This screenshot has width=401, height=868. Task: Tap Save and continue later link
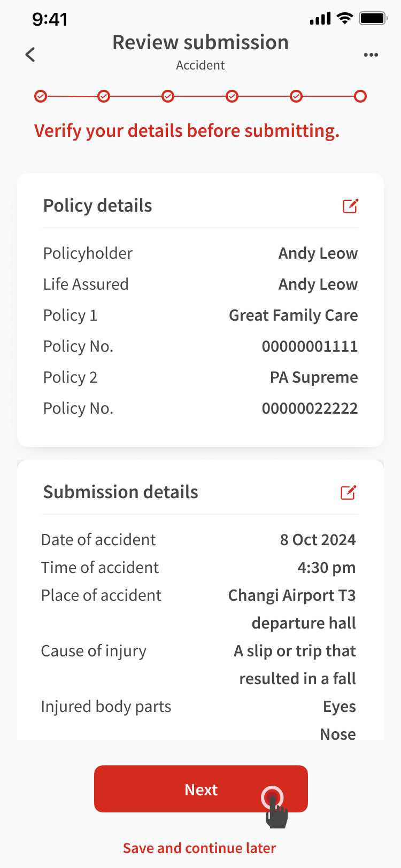click(x=199, y=848)
